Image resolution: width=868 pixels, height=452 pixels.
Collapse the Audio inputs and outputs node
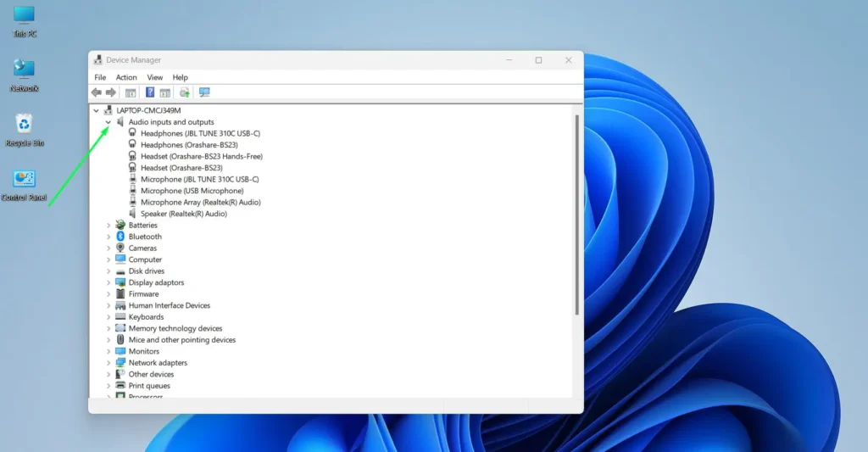[x=108, y=122]
